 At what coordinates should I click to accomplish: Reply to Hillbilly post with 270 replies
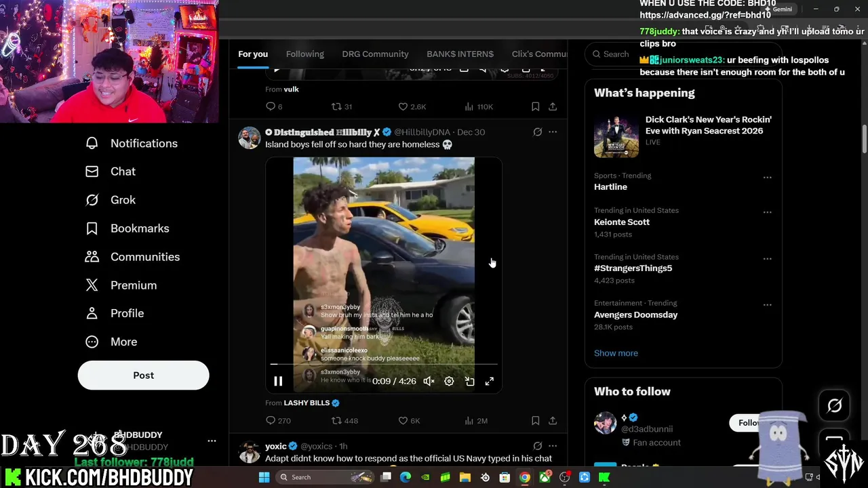point(278,421)
